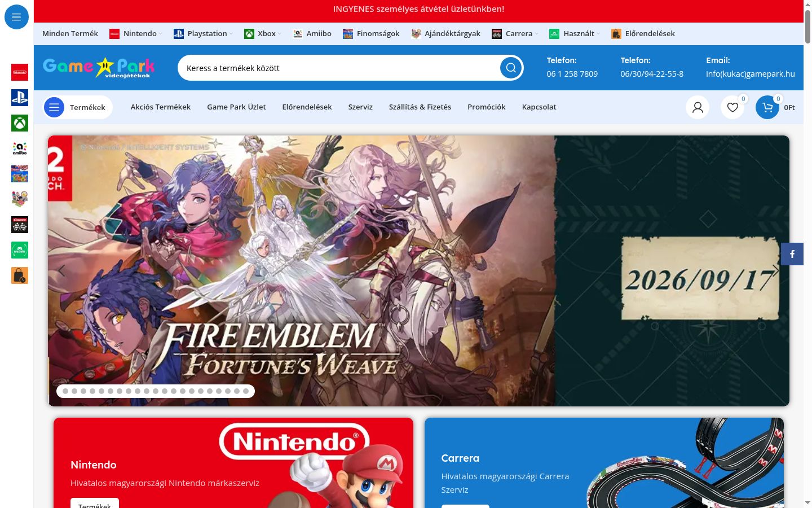Click the Nintendo card heading
Image resolution: width=812 pixels, height=508 pixels.
tap(94, 465)
